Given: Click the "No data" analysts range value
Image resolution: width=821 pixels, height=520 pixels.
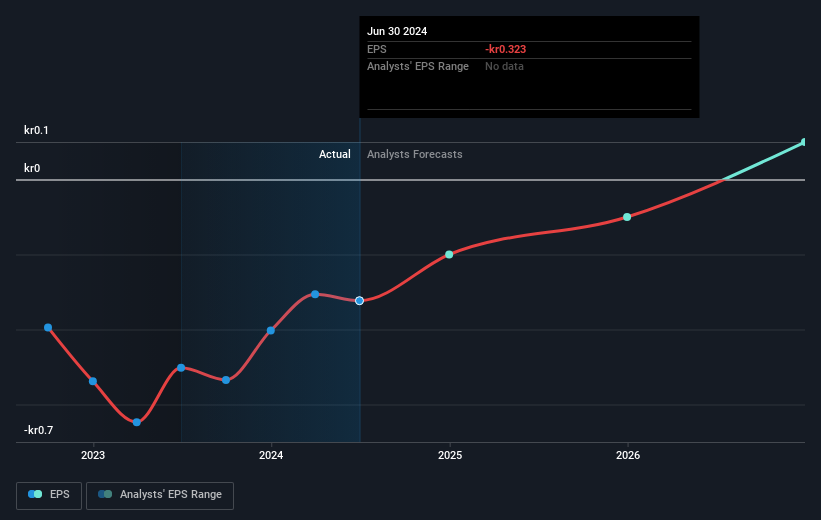Looking at the screenshot, I should pos(504,67).
